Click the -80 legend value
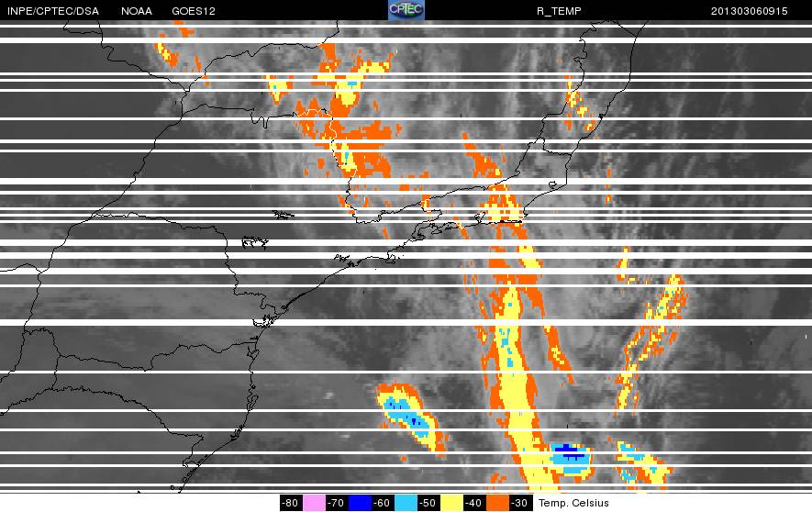The height and width of the screenshot is (512, 812). click(x=290, y=503)
